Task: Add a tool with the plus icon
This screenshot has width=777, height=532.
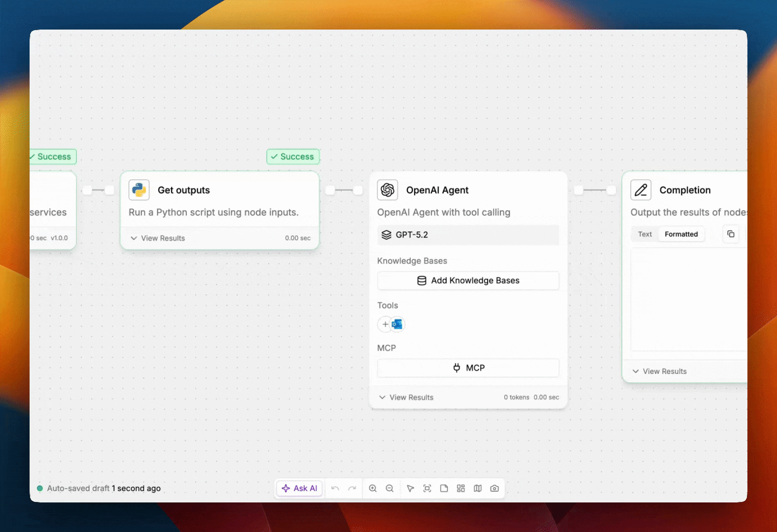Action: click(385, 324)
